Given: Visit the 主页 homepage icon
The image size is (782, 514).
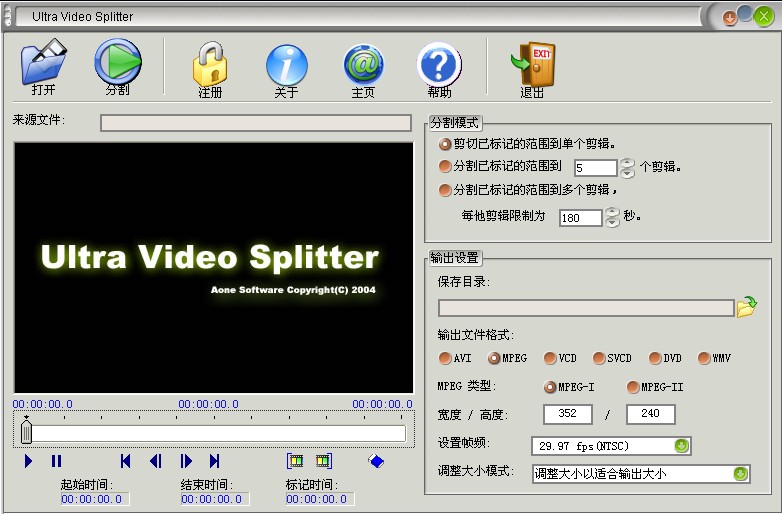Looking at the screenshot, I should [363, 71].
